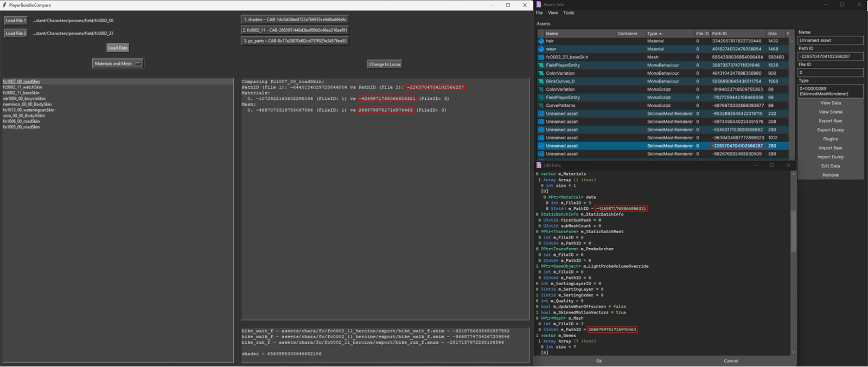Sort the asset list by Type column
The height and width of the screenshot is (367, 868).
(669, 34)
